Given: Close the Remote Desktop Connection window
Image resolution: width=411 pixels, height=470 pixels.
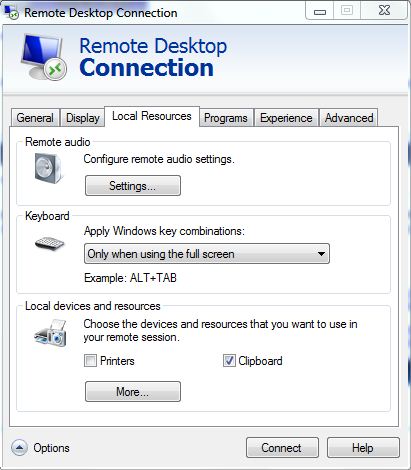Looking at the screenshot, I should click(x=384, y=11).
